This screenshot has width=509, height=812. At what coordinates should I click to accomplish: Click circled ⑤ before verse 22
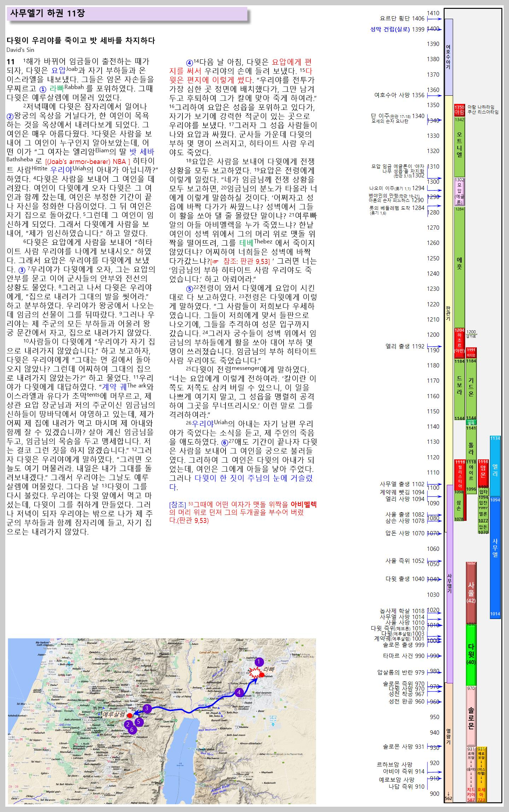[190, 289]
